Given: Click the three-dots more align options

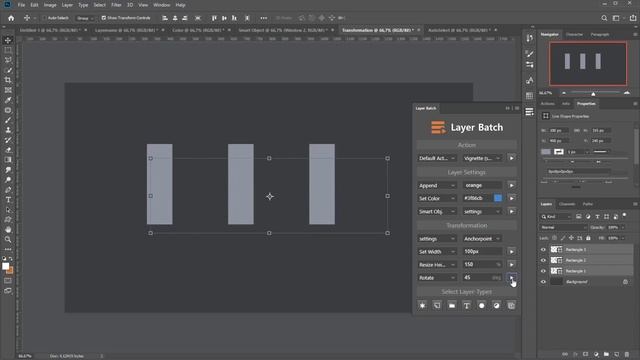Looking at the screenshot, I should (264, 18).
